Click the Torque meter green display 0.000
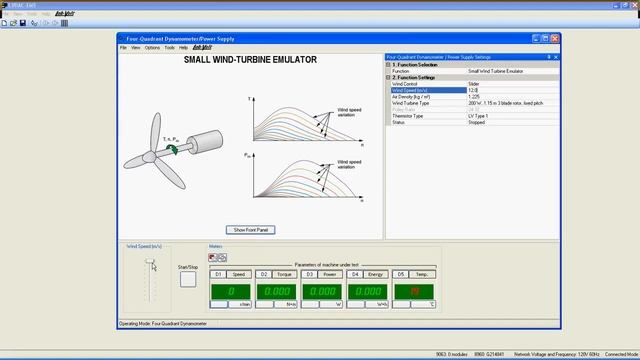This screenshot has width=640, height=360. tap(276, 291)
